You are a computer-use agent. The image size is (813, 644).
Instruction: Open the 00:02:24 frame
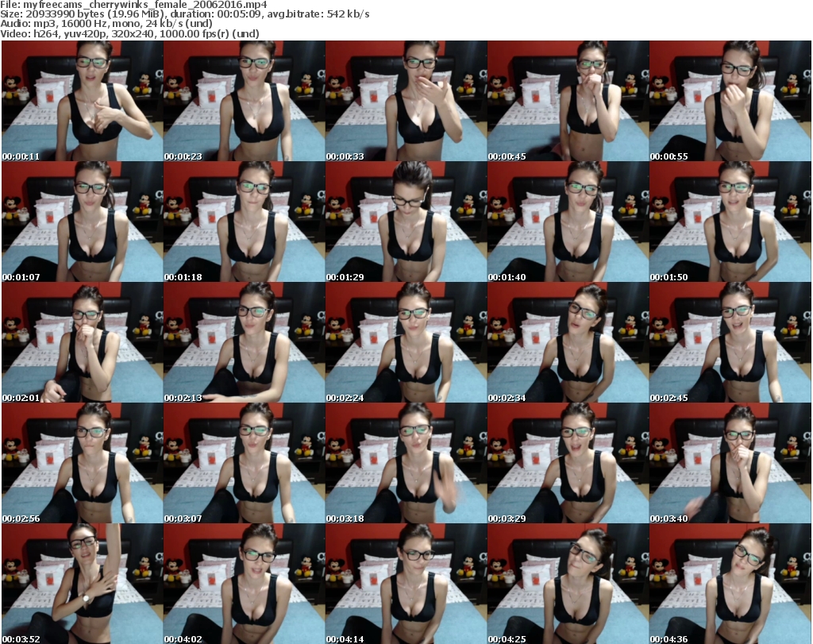(x=406, y=342)
